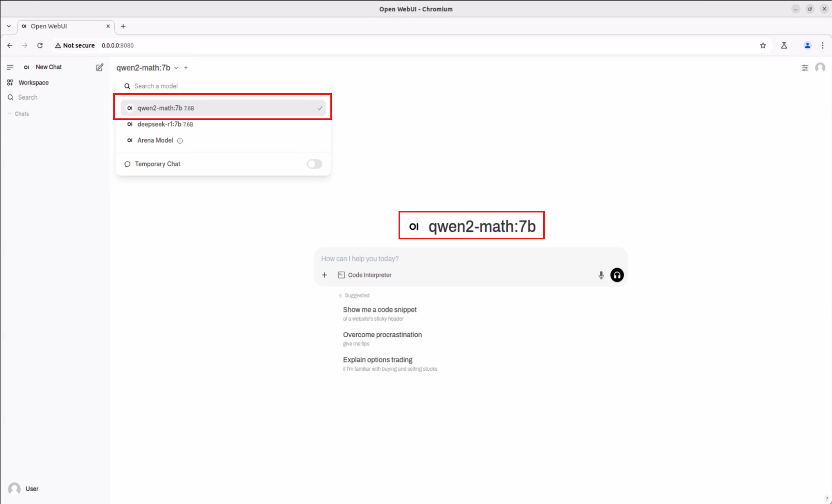
Task: Click Arena Model info icon
Action: pos(180,140)
